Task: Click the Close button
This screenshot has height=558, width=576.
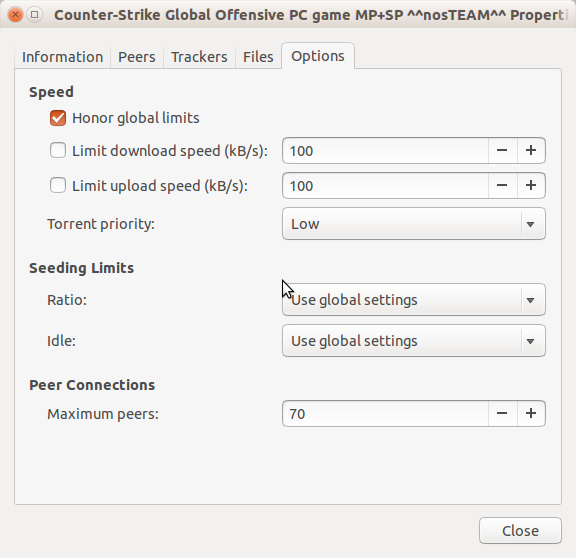Action: (x=520, y=531)
